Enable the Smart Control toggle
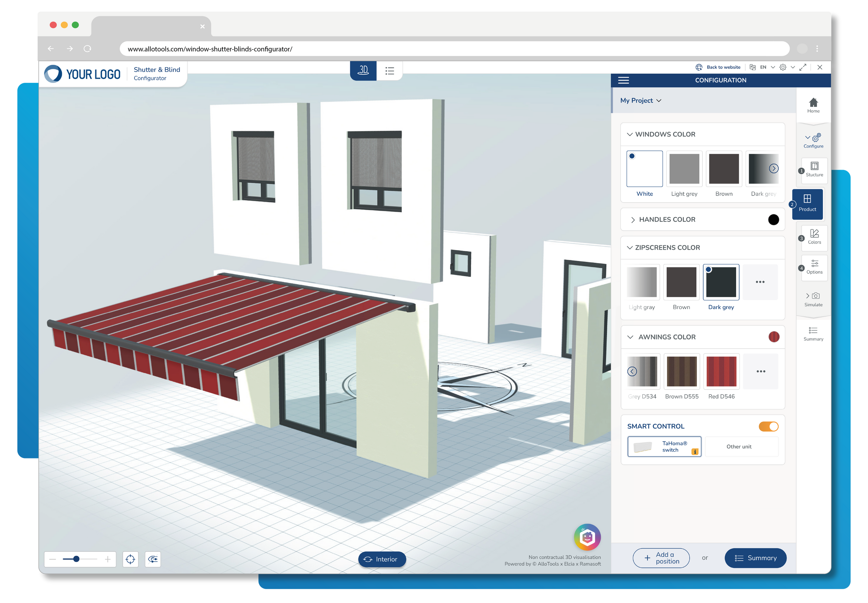The height and width of the screenshot is (603, 868). pyautogui.click(x=769, y=426)
